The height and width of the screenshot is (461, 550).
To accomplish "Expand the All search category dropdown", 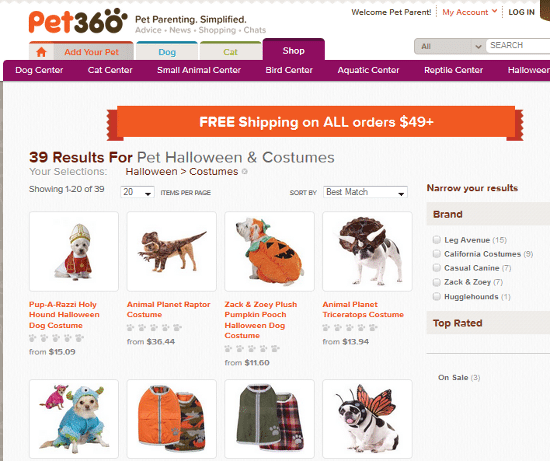I will (450, 46).
